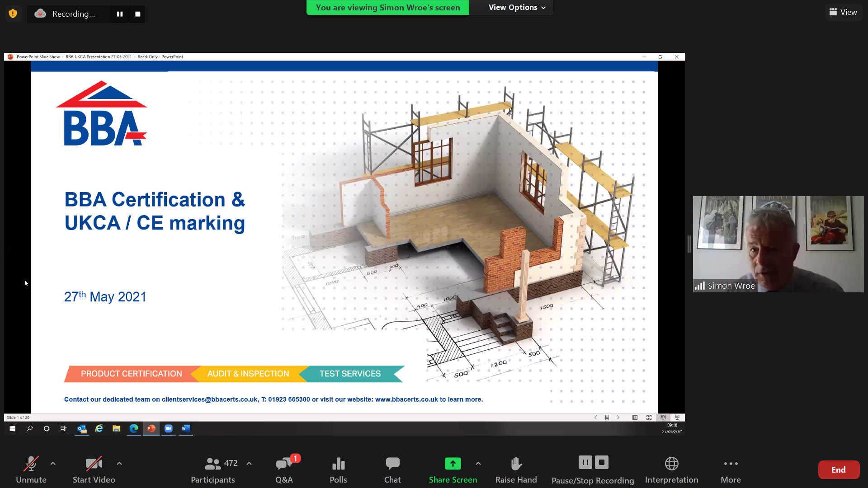Click the '27th May 2021' date text
The height and width of the screenshot is (488, 868).
tap(105, 296)
